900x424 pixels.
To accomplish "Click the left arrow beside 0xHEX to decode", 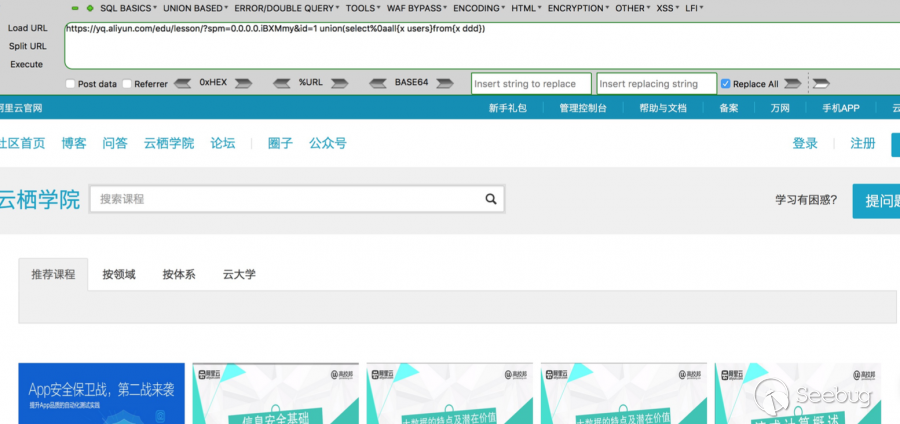I will 182,84.
